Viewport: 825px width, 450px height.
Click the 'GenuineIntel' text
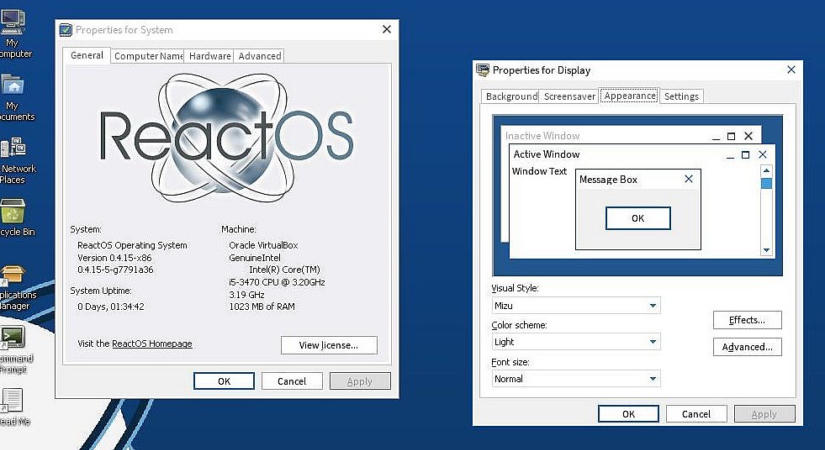[255, 258]
